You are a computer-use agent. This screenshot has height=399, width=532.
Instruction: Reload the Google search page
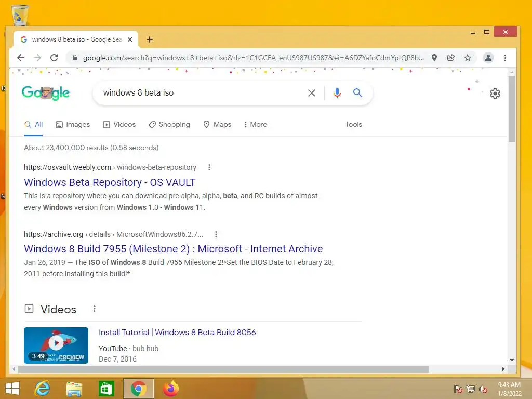(x=54, y=58)
